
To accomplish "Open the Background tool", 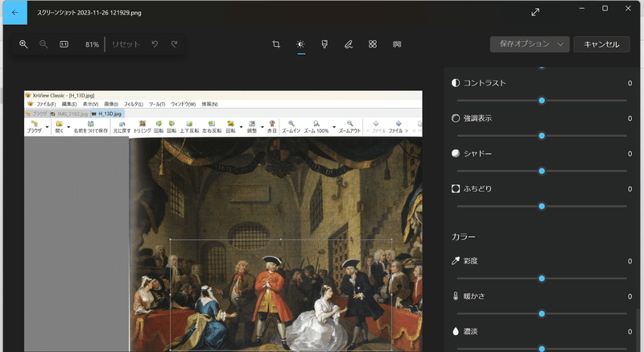I will (397, 44).
